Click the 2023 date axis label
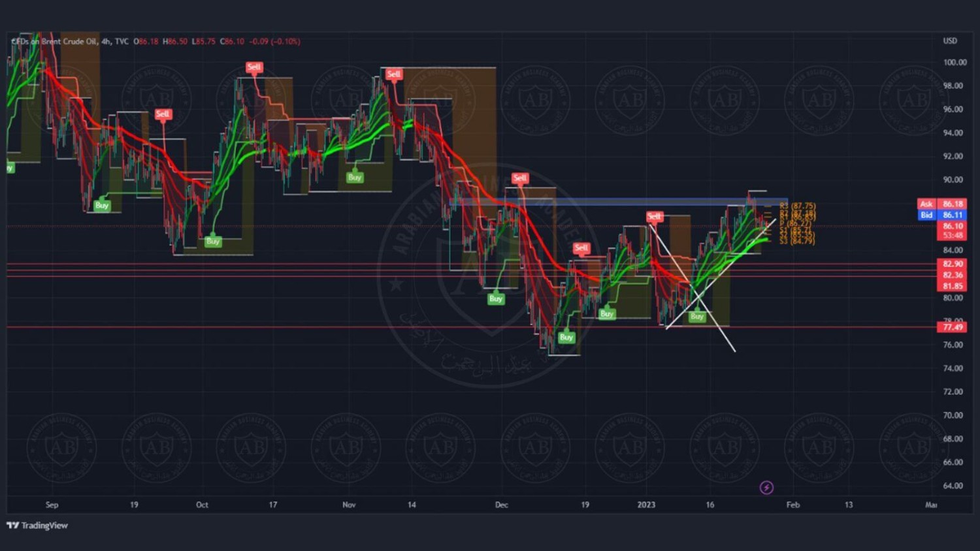 click(646, 505)
